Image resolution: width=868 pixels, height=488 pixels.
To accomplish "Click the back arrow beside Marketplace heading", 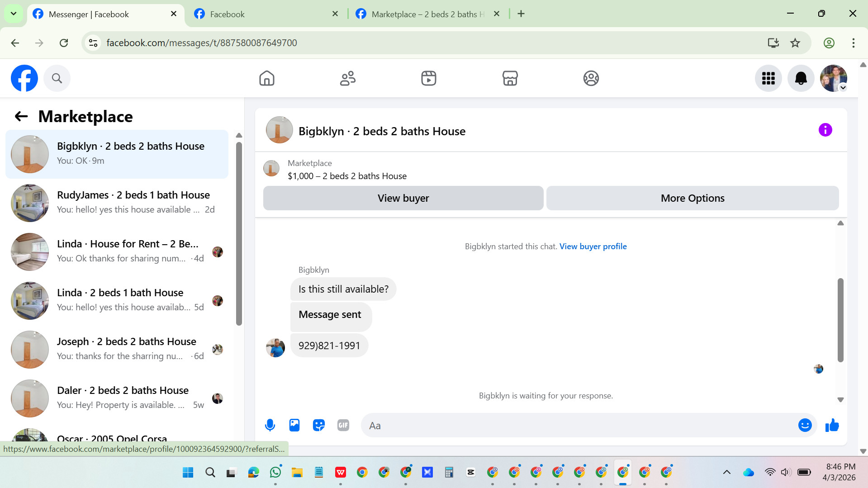I will 21,117.
